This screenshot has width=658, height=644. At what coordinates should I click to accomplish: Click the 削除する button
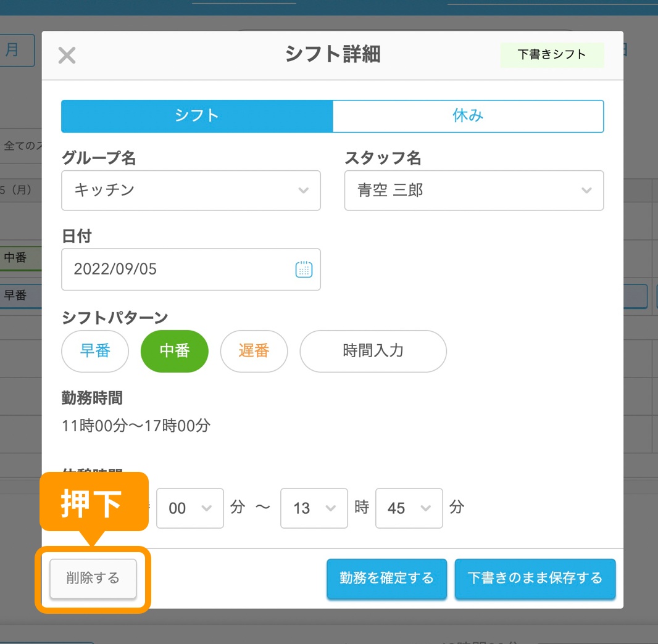(93, 579)
